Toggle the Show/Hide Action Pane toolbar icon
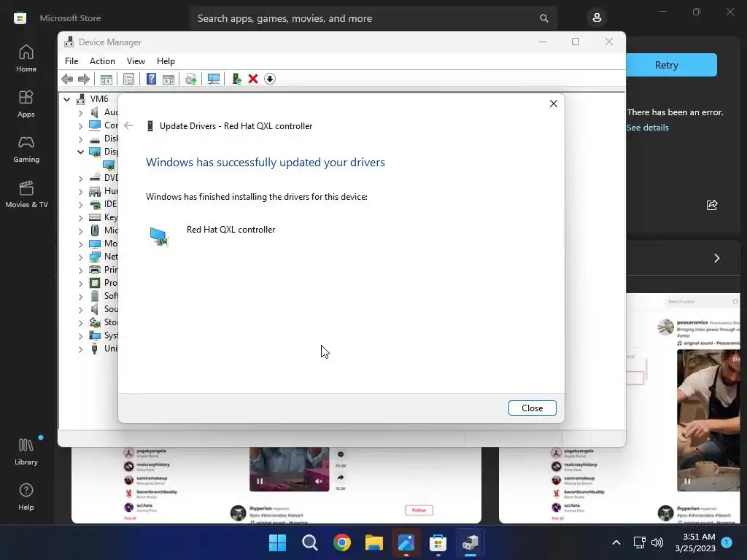The image size is (747, 560). [169, 79]
